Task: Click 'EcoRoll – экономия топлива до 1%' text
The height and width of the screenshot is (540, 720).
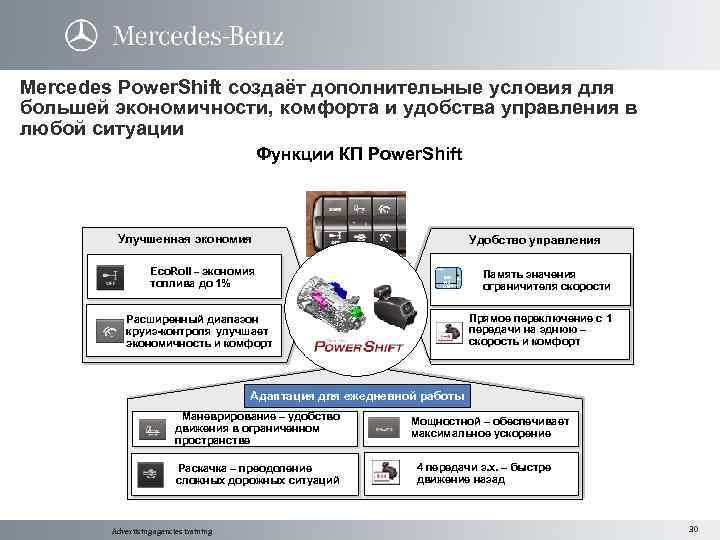Action: point(202,277)
